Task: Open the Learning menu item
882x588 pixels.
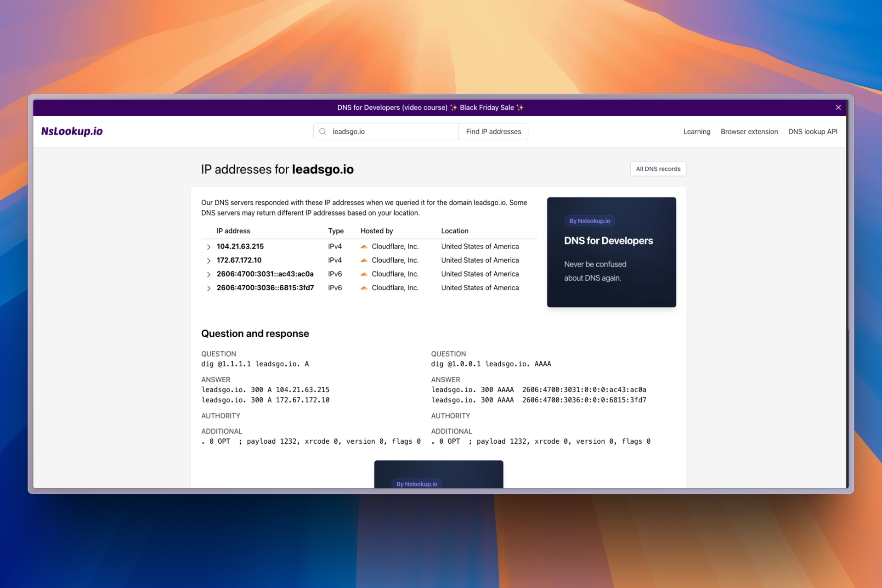Action: coord(696,131)
